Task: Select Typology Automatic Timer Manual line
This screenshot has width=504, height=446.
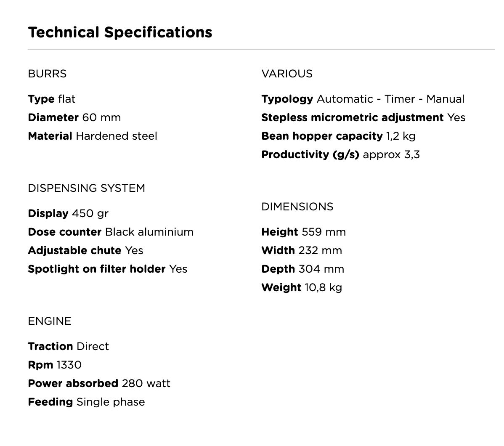Action: point(363,99)
